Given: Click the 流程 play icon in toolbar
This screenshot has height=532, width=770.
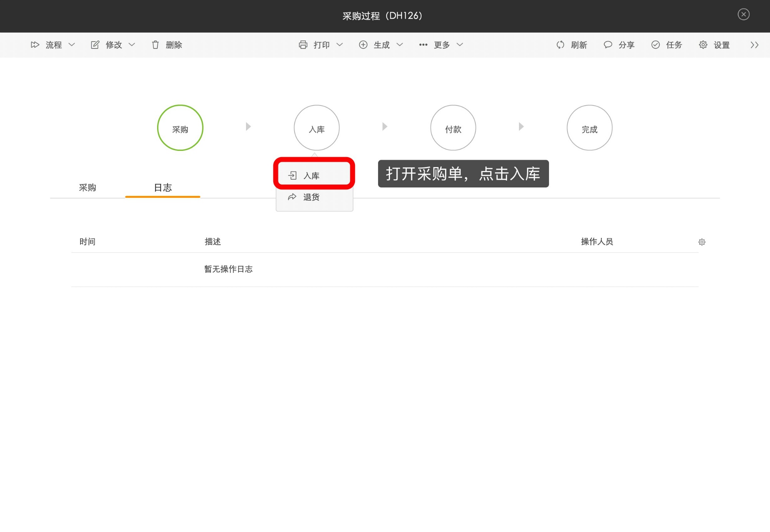Looking at the screenshot, I should [35, 45].
